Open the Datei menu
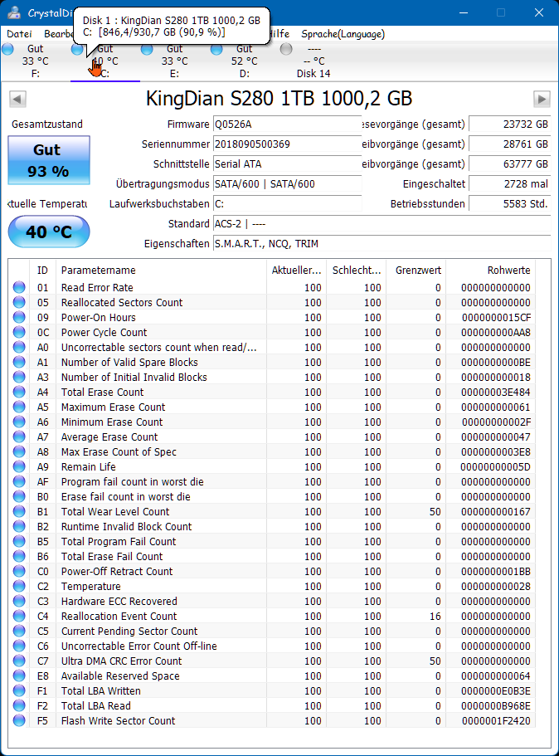The width and height of the screenshot is (559, 756). (19, 34)
